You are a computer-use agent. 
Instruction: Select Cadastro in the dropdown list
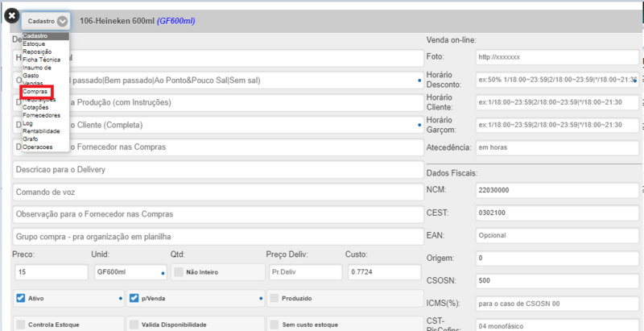click(x=45, y=36)
